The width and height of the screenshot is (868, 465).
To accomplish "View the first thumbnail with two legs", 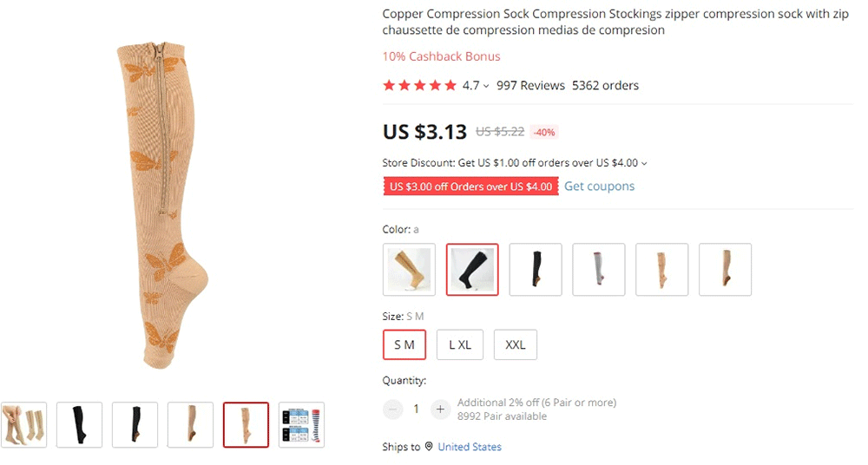I will 23,425.
